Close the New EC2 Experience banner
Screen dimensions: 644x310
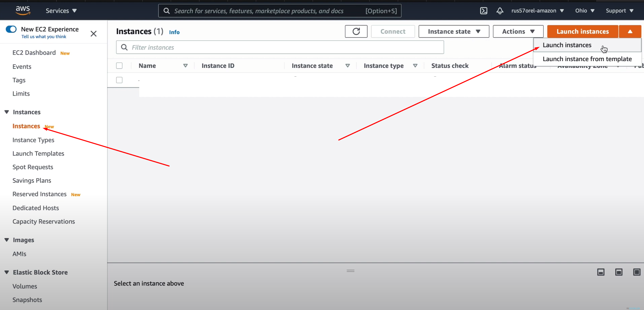coord(94,33)
